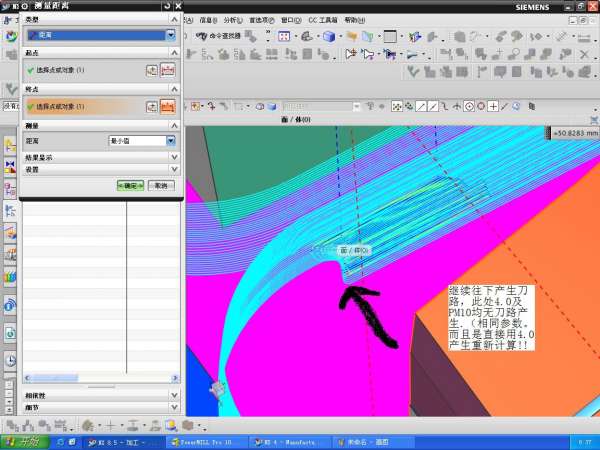Open the History clock icon in sidebar
This screenshot has width=600, height=450.
10,360
